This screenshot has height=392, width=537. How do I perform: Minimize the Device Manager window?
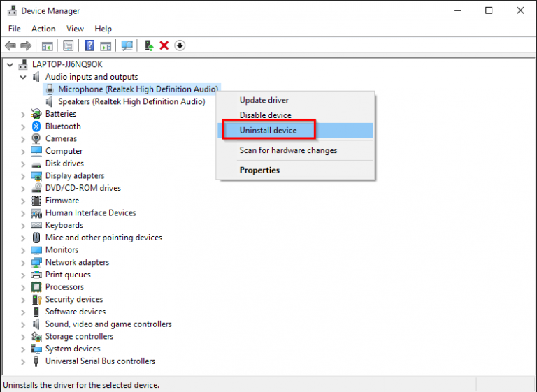pyautogui.click(x=458, y=10)
